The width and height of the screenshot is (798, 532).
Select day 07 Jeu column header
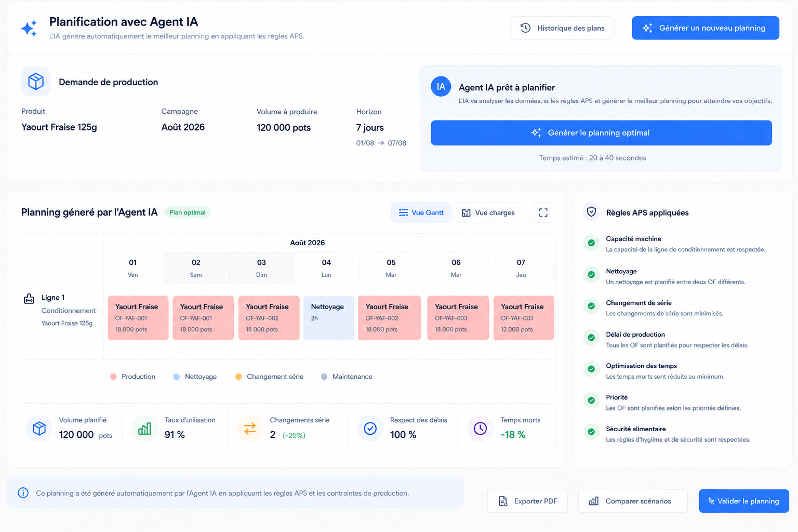point(521,268)
